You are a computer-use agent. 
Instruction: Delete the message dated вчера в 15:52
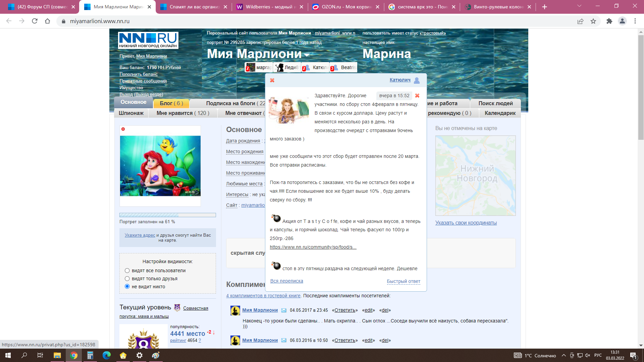[417, 96]
